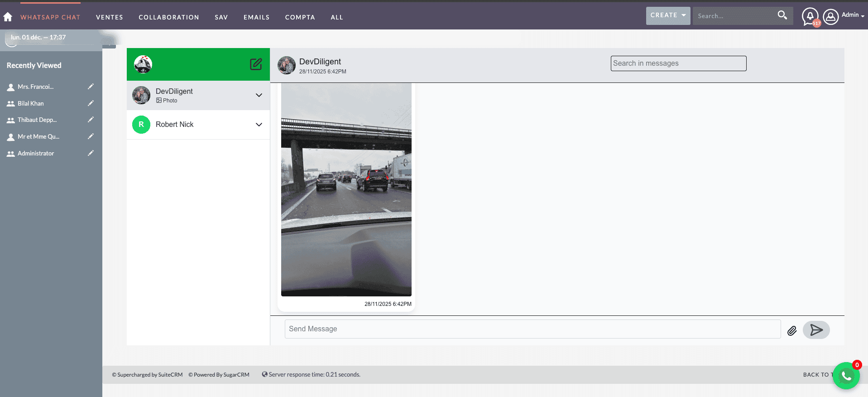
Task: Open the notifications bell icon
Action: [810, 17]
